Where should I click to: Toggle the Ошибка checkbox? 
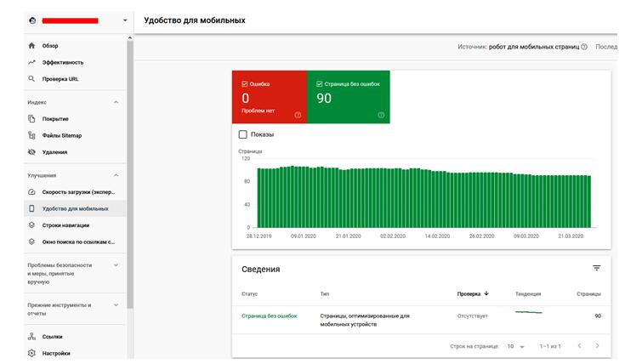[x=245, y=83]
